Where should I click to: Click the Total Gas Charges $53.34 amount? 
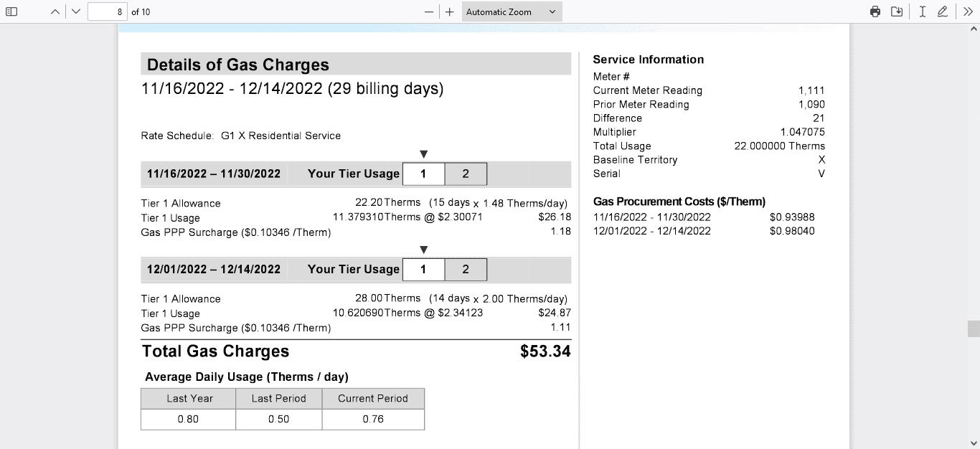pos(545,351)
